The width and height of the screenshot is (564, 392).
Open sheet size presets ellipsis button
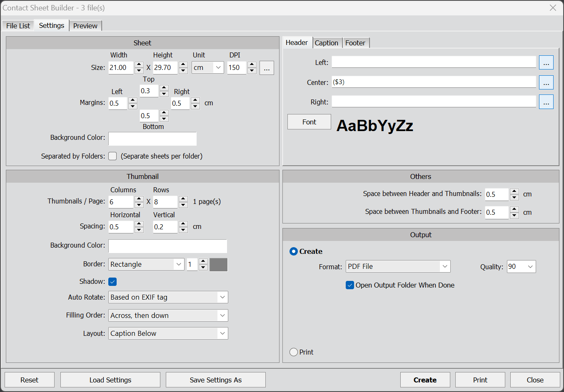(267, 68)
